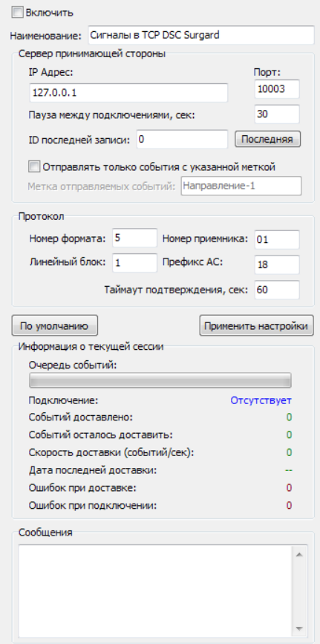
Task: Enable the Включить checkbox
Action: (18, 13)
